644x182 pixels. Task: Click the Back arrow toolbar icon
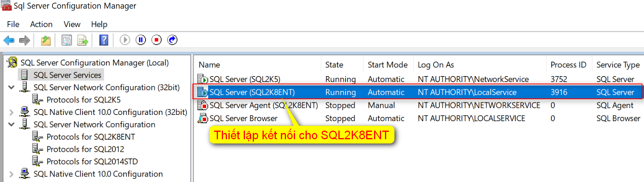(x=9, y=40)
